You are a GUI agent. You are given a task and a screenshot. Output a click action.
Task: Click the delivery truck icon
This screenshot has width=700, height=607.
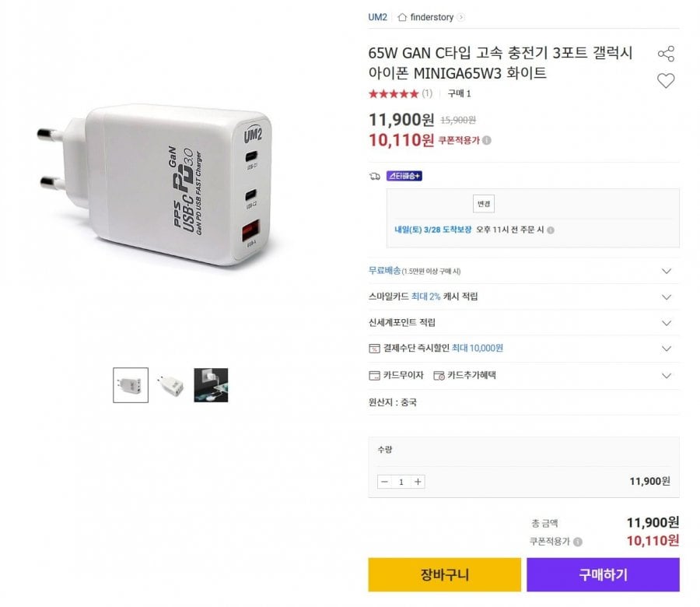pyautogui.click(x=374, y=177)
